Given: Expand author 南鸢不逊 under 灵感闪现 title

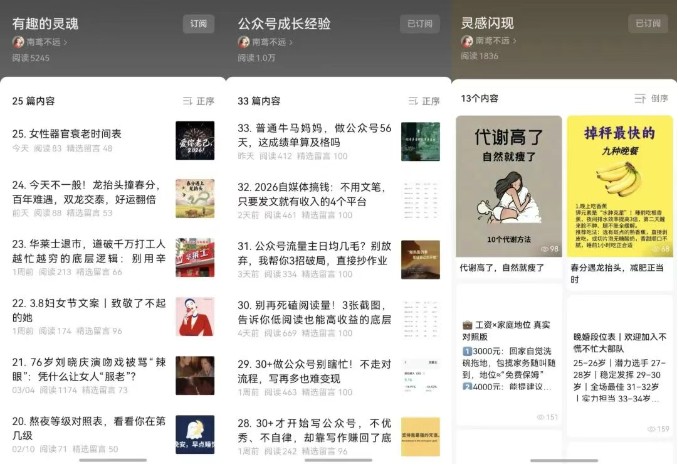Looking at the screenshot, I should pos(493,41).
